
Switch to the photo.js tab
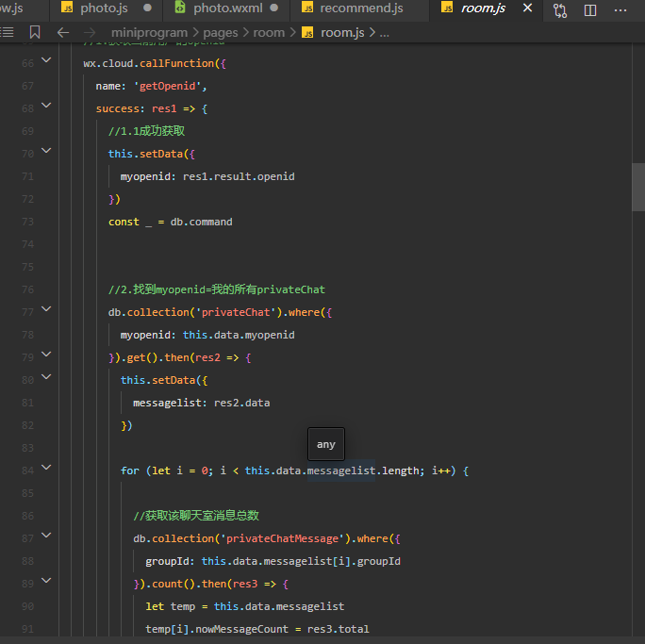point(103,8)
